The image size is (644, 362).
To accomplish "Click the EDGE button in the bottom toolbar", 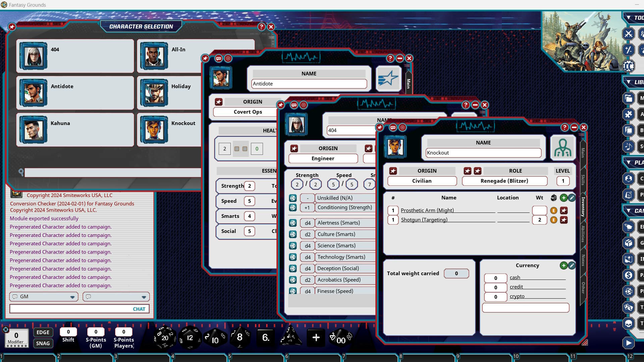I will [x=43, y=332].
